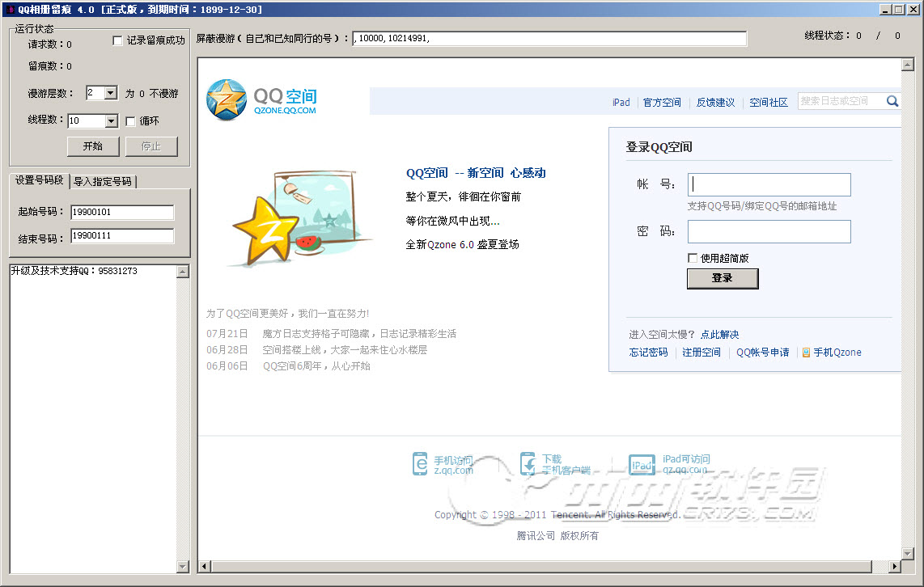Click the 停止 button

pyautogui.click(x=151, y=146)
